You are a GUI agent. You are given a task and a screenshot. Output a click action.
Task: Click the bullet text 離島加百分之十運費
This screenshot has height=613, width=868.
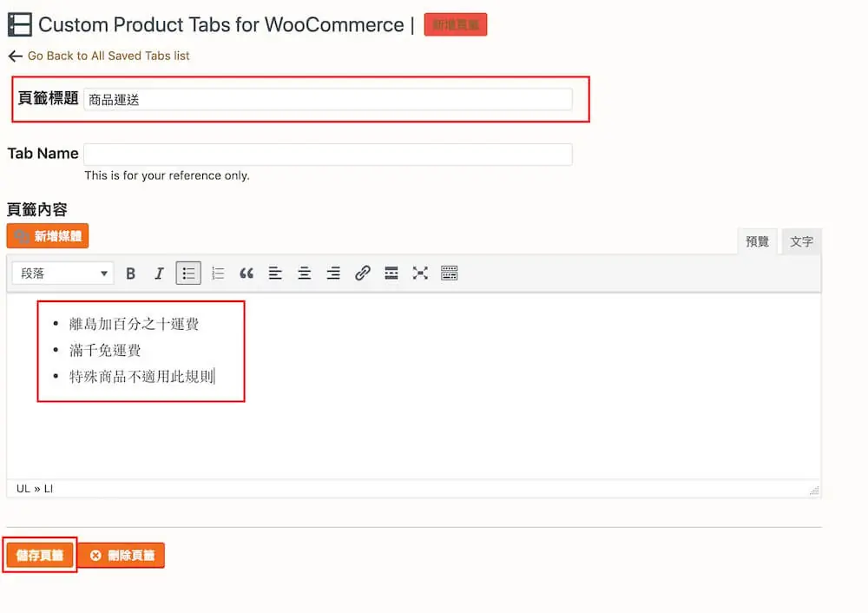click(134, 324)
